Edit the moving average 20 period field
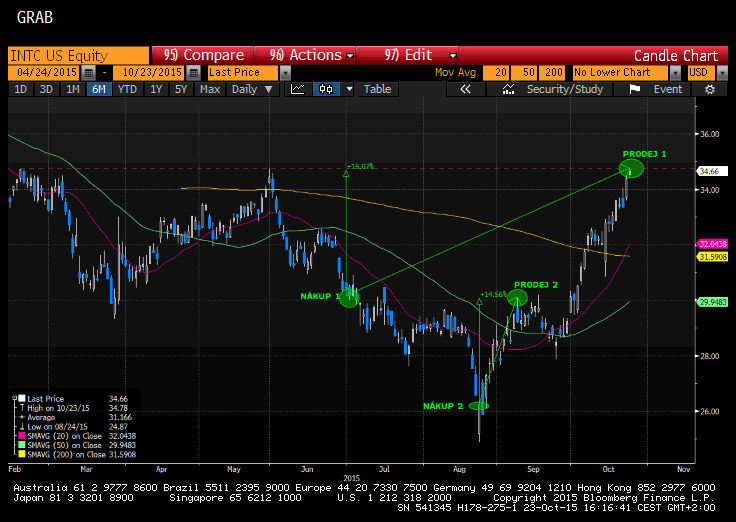736x522 pixels. tap(496, 73)
